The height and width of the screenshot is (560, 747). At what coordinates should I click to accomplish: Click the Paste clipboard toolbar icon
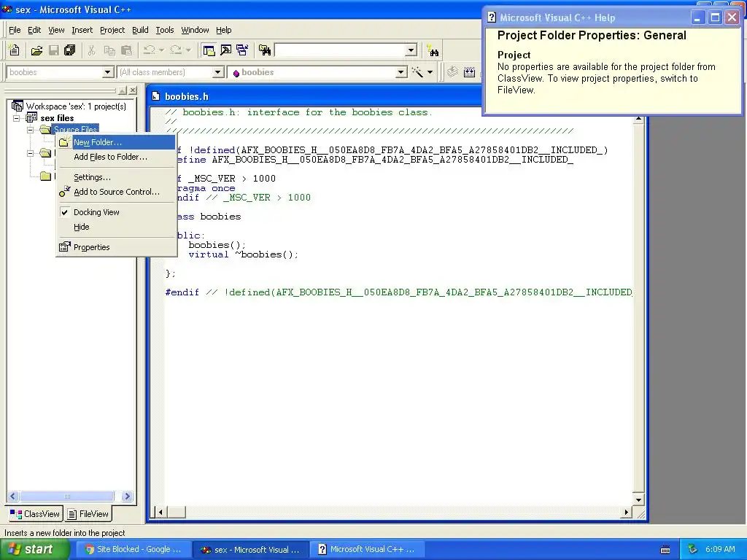point(126,50)
